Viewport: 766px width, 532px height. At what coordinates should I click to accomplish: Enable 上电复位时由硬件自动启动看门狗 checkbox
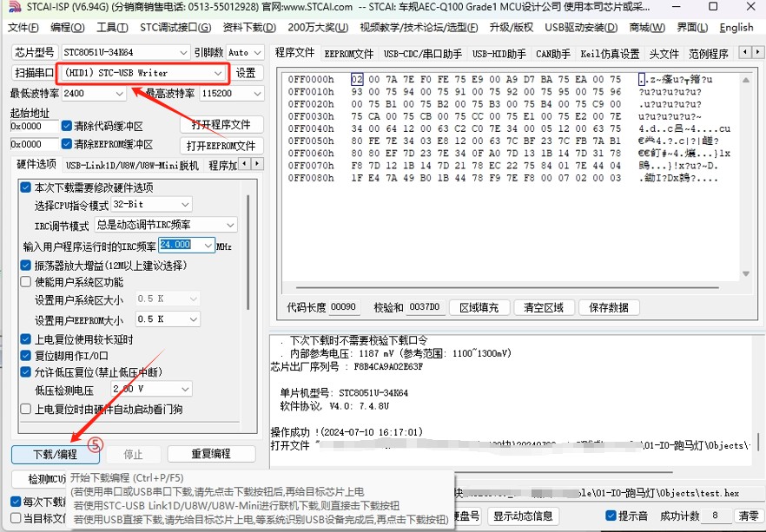[x=26, y=409]
